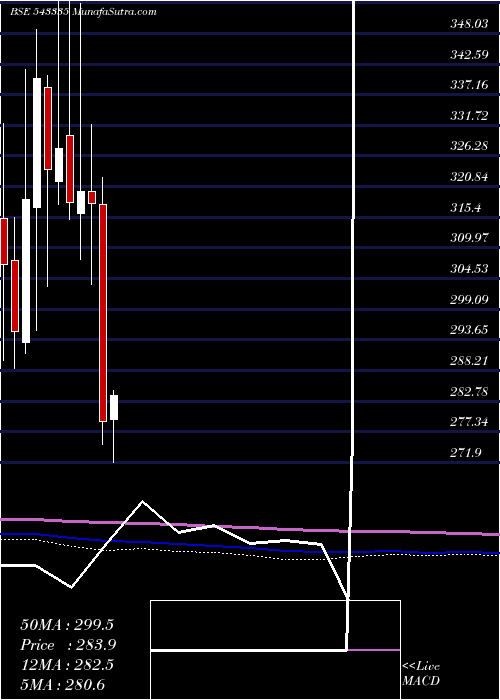The width and height of the screenshot is (500, 700).
Task: Click the 282.78 price axis label
Action: click(470, 392)
